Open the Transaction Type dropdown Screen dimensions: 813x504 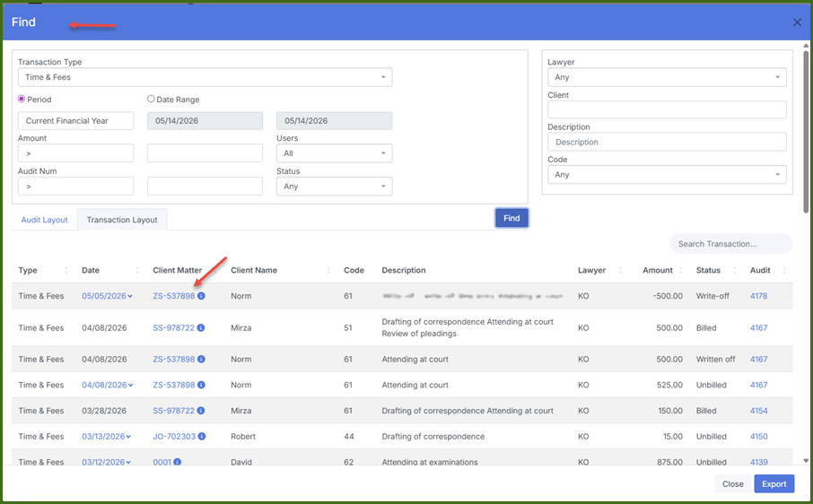205,77
